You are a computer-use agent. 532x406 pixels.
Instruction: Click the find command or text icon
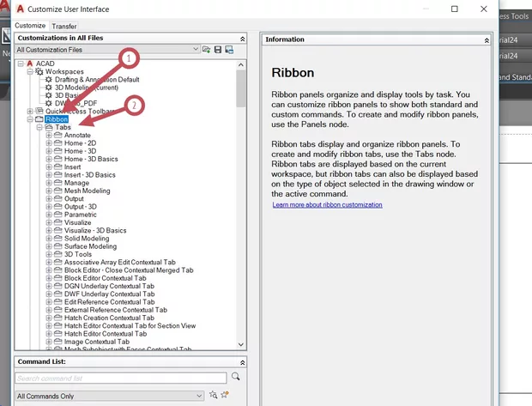pos(213,395)
